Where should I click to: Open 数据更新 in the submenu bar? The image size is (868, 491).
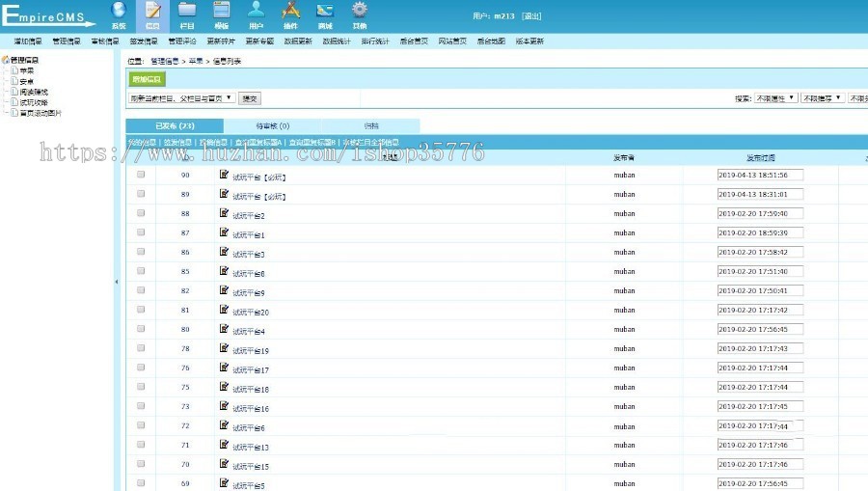(x=298, y=41)
